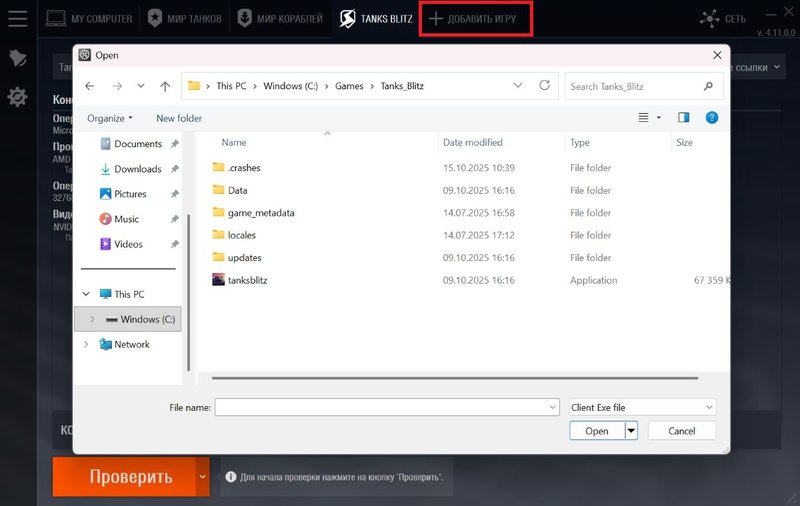Image resolution: width=800 pixels, height=506 pixels.
Task: Open the view layout options dropdown
Action: [x=650, y=118]
